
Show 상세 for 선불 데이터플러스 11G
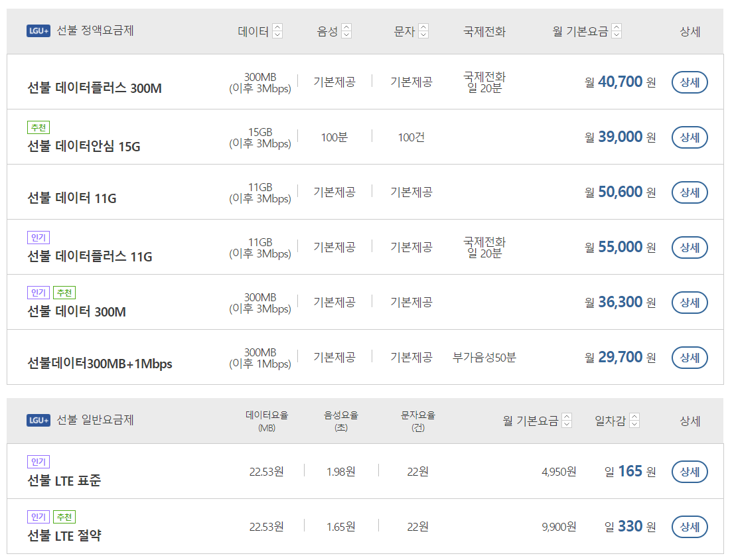[690, 247]
